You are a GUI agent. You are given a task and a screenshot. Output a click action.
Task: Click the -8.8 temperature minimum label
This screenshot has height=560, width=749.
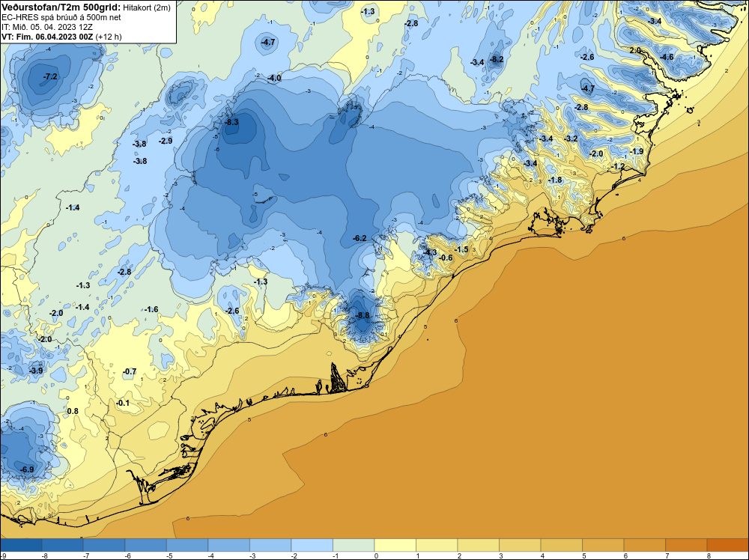[363, 316]
